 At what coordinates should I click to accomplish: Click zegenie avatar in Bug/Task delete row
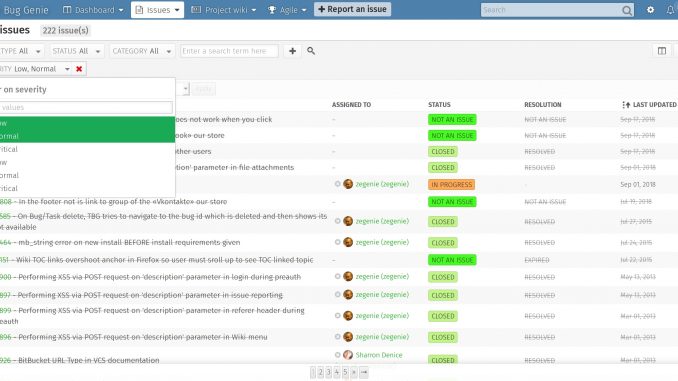point(348,221)
